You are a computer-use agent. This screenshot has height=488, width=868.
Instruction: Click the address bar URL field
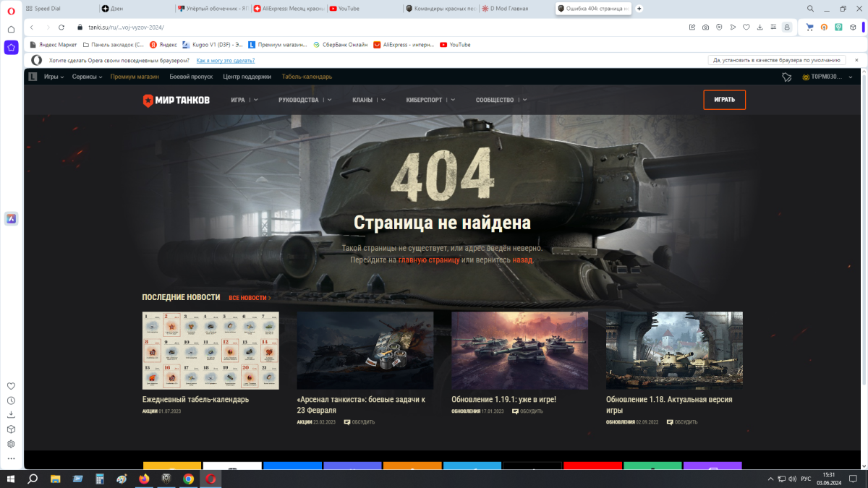[376, 27]
